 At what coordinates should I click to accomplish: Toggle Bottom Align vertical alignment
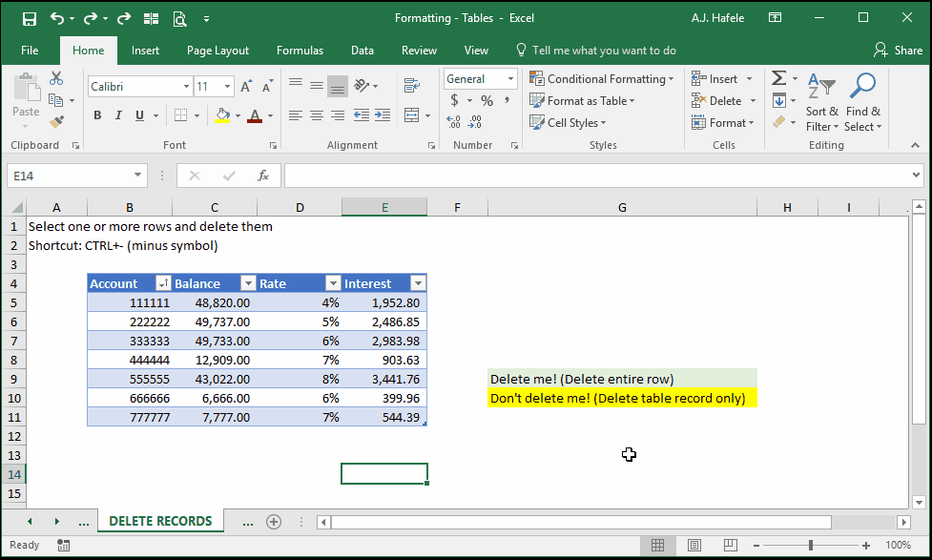338,87
